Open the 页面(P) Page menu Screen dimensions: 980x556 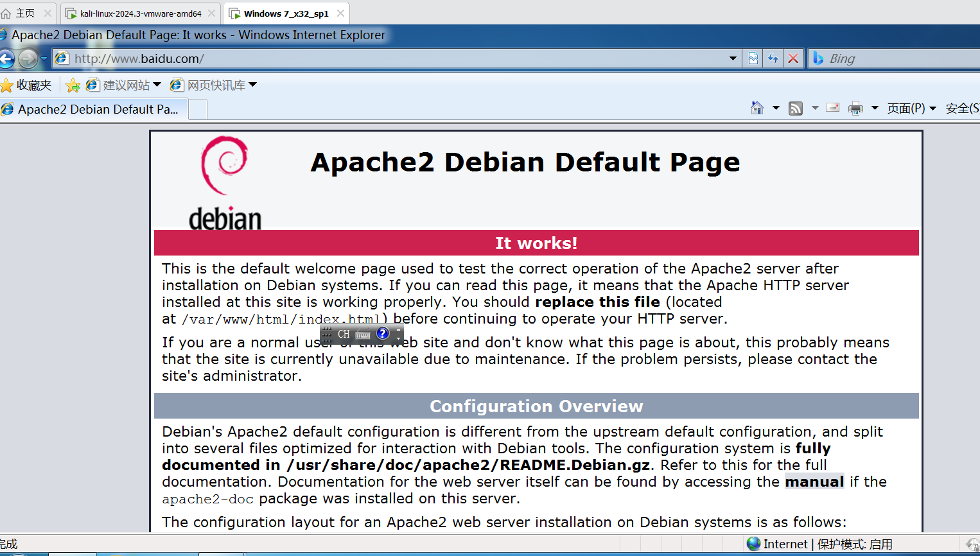tap(911, 109)
